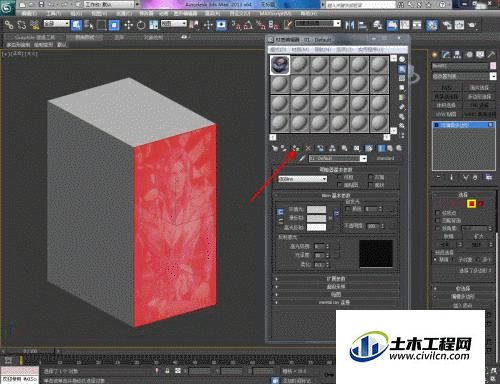This screenshot has height=384, width=500.
Task: Select the Select and Rotate tool
Action: pos(141,25)
